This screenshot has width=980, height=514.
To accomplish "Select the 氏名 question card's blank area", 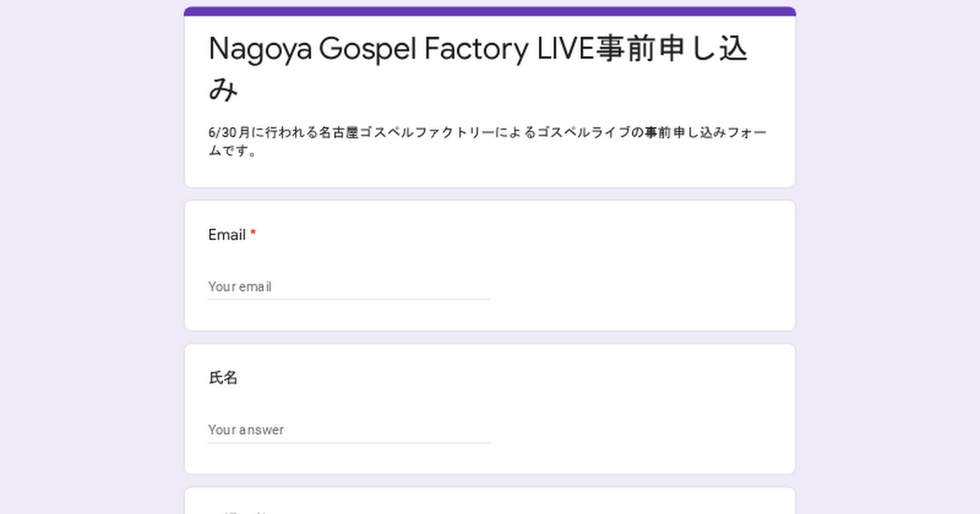I will pos(637,412).
